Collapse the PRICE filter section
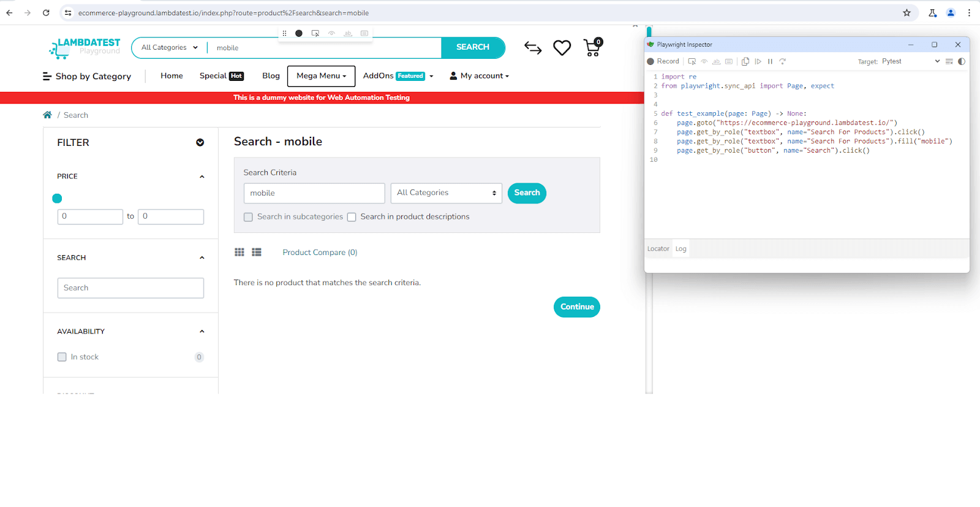980x507 pixels. pyautogui.click(x=202, y=177)
